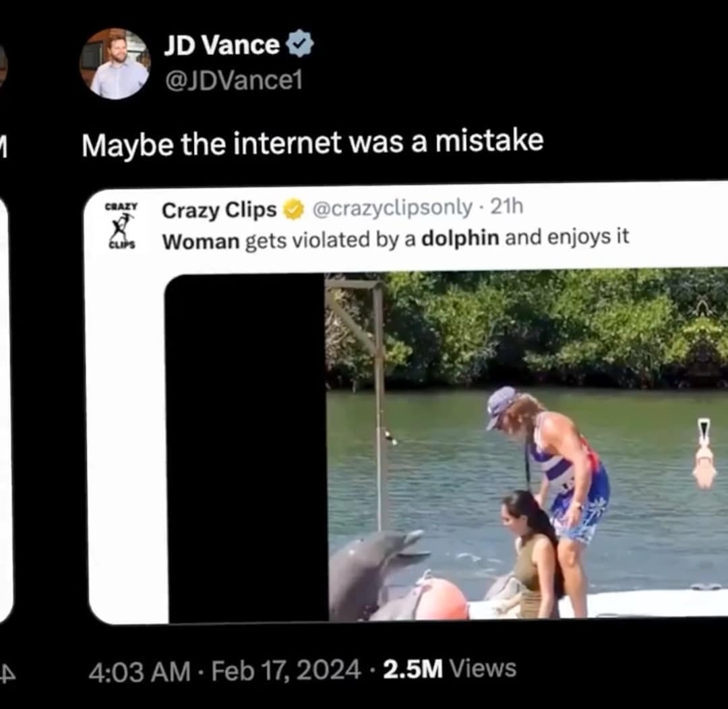This screenshot has width=728, height=709.
Task: Open the "Feb 17, 2024" post date
Action: pyautogui.click(x=286, y=670)
